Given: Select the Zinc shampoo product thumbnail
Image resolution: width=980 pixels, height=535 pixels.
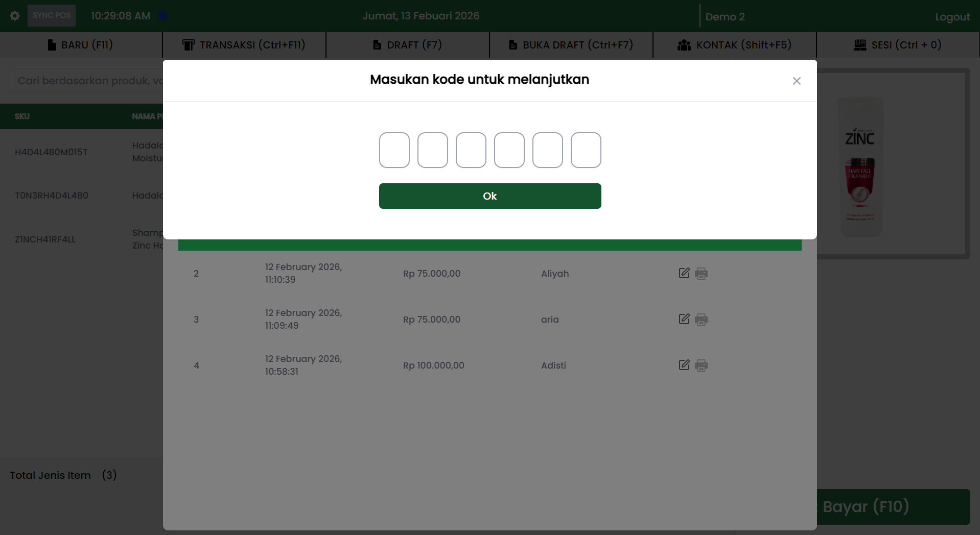Looking at the screenshot, I should pos(860,167).
